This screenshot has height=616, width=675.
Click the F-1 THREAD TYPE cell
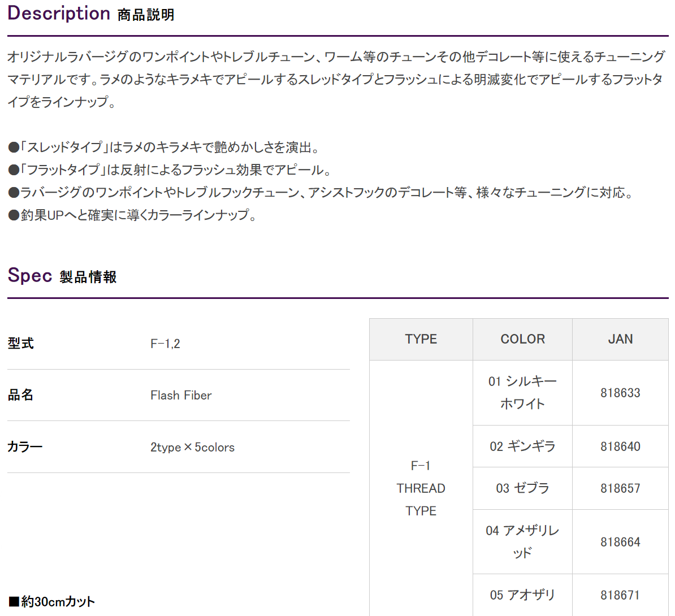(421, 488)
